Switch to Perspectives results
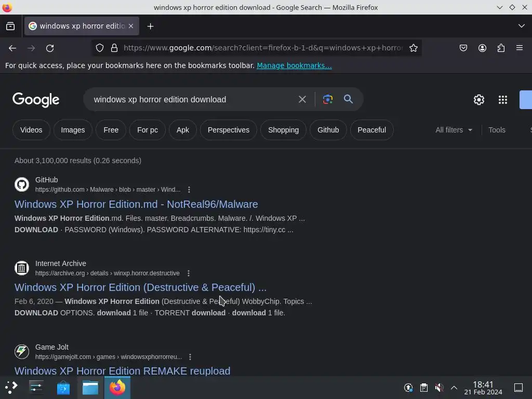The height and width of the screenshot is (399, 532). point(229,130)
